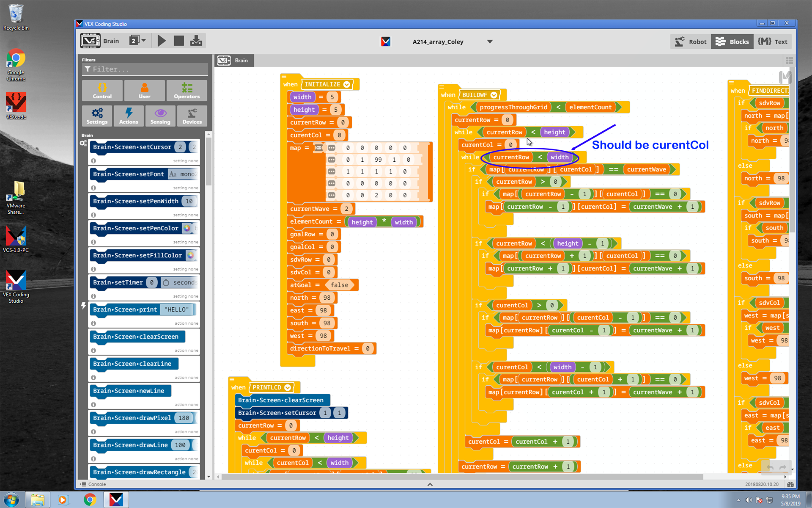Show User block category
The image size is (812, 508).
pos(145,91)
